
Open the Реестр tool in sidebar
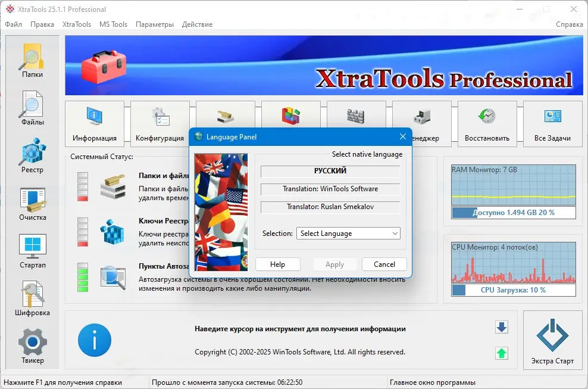point(32,155)
